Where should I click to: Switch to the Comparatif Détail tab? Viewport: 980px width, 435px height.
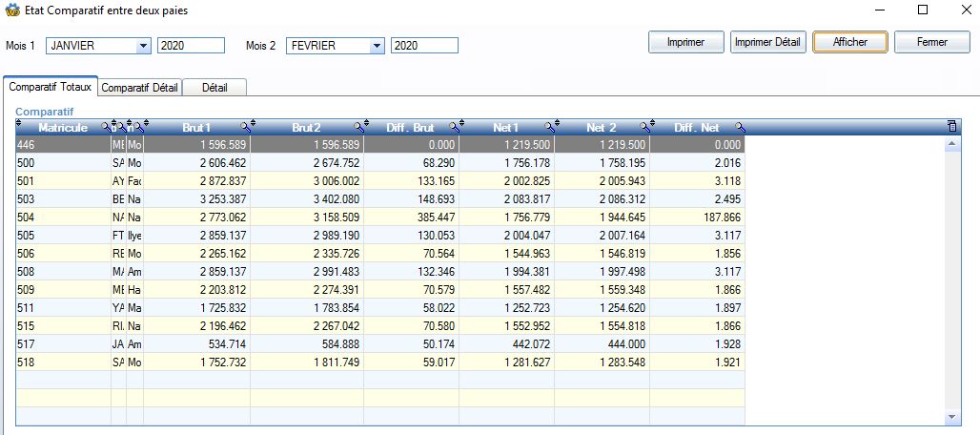click(x=139, y=88)
